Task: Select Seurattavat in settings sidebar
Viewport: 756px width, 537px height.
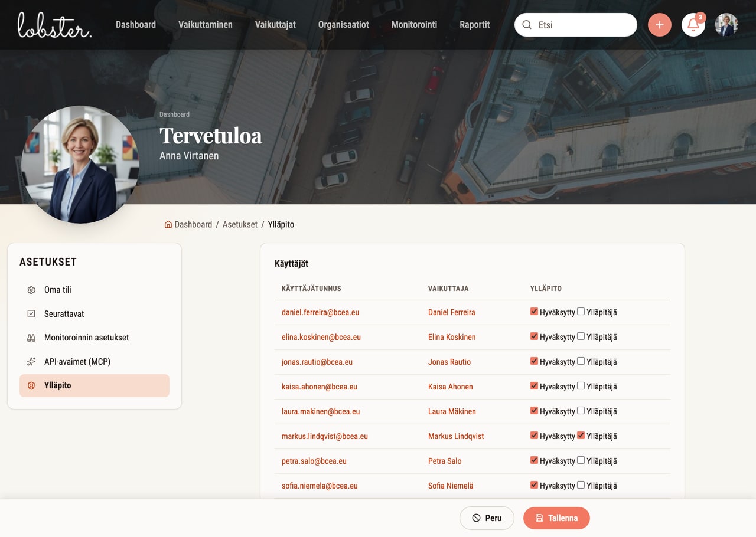Action: point(94,314)
